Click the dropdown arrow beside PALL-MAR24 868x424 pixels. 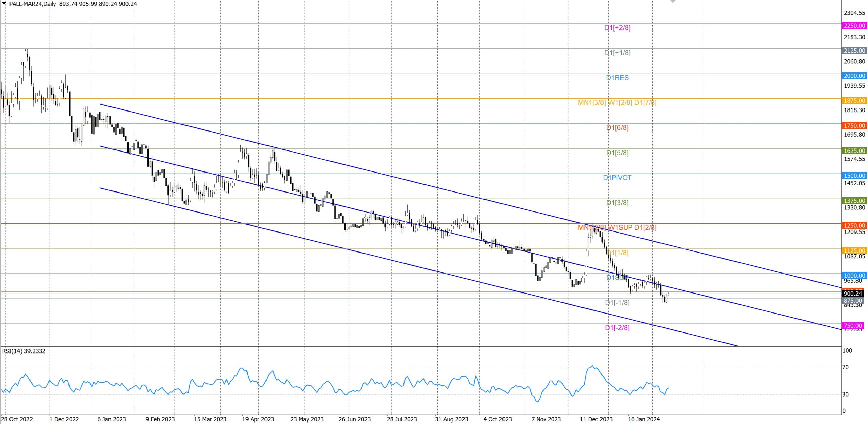(x=4, y=4)
